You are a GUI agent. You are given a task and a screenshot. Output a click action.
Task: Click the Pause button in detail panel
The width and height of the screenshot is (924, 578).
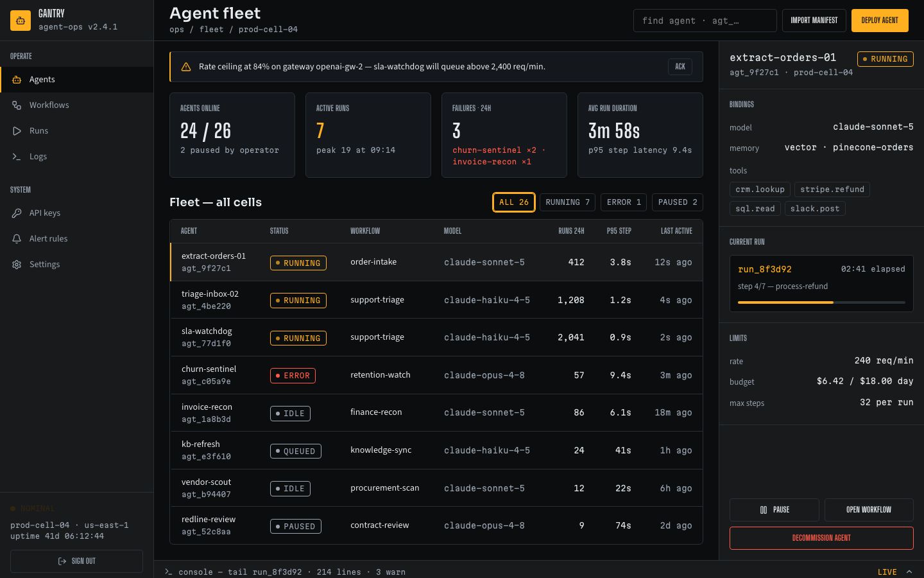coord(774,510)
